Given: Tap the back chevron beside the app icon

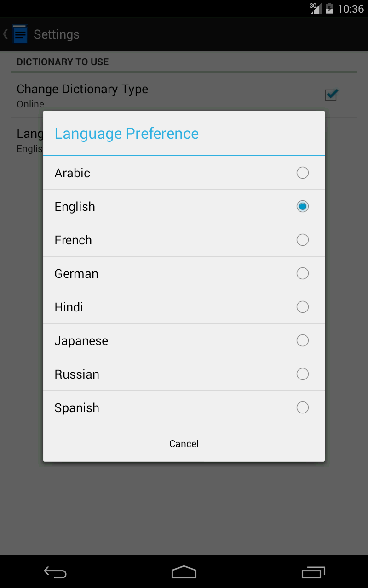Looking at the screenshot, I should pos(5,34).
